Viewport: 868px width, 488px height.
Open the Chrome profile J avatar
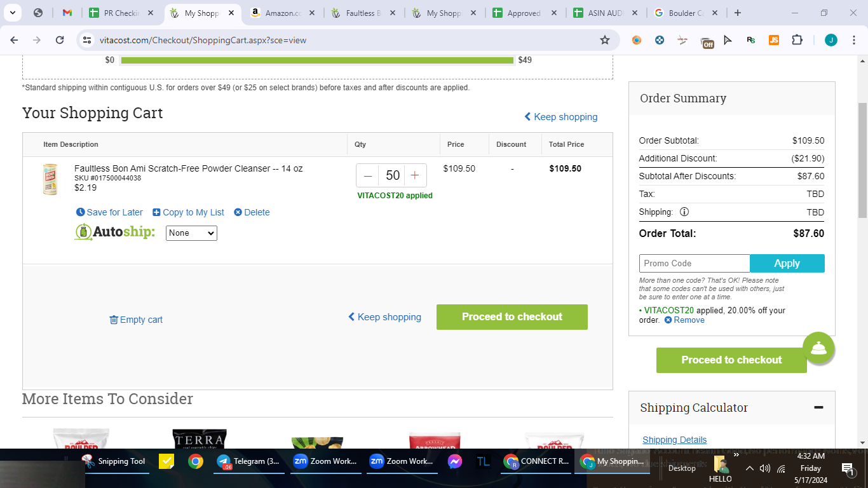pos(831,40)
